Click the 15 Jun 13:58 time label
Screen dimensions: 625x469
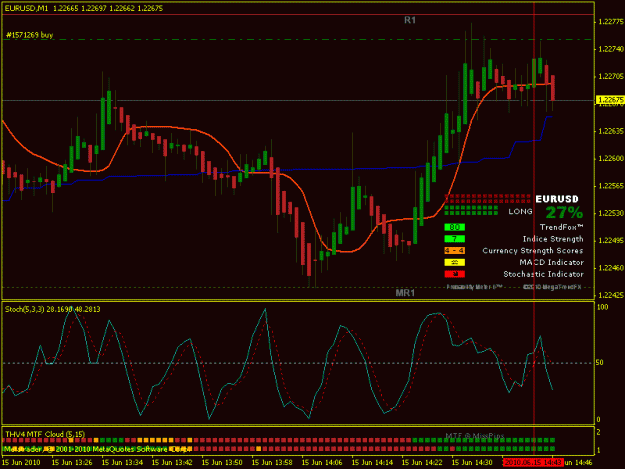pyautogui.click(x=272, y=463)
